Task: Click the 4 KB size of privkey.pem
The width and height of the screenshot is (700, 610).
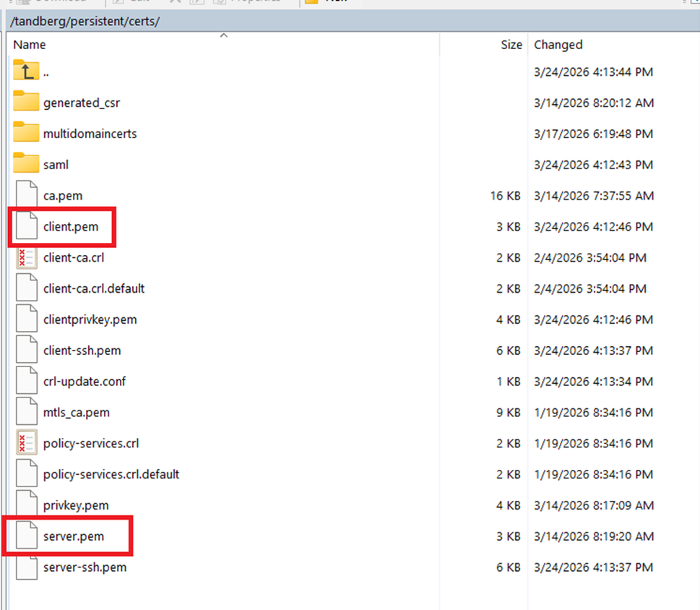Action: click(x=509, y=505)
